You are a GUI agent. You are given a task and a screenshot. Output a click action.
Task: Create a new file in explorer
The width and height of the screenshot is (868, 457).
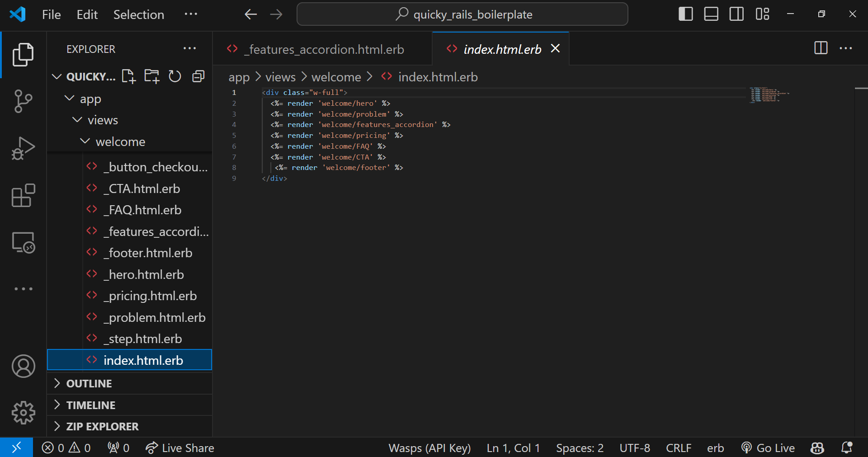[128, 76]
